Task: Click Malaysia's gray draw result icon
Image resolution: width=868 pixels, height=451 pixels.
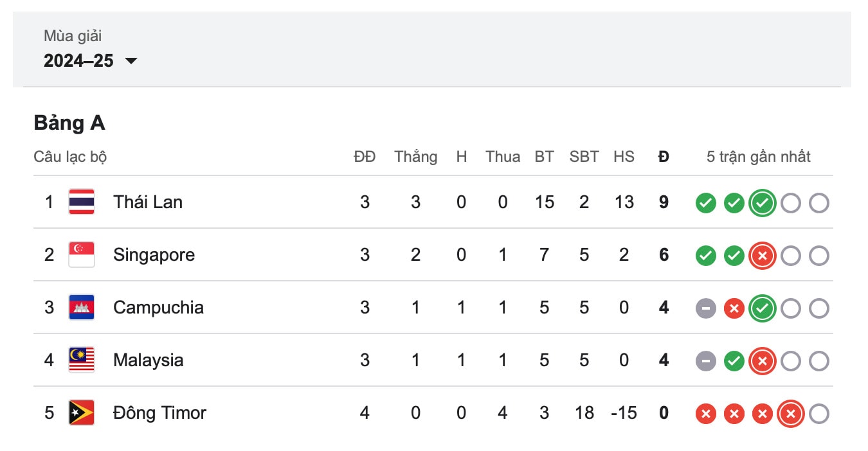Action: tap(705, 362)
